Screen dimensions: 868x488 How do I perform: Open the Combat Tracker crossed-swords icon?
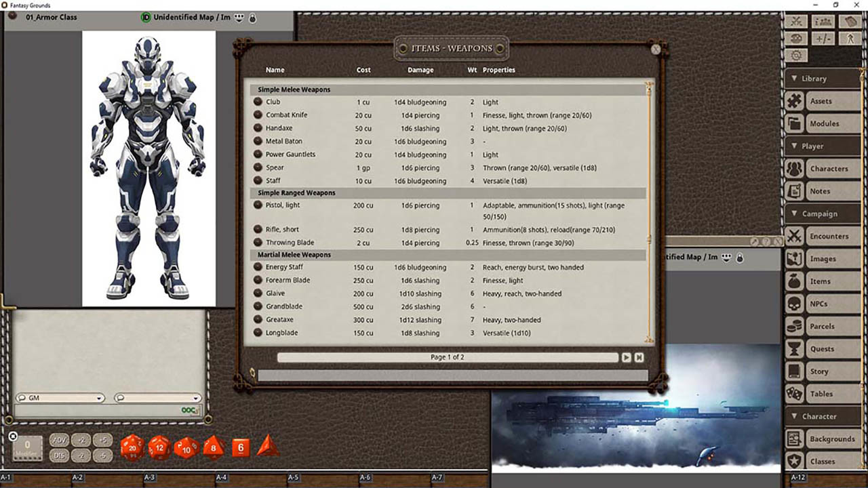(x=796, y=21)
